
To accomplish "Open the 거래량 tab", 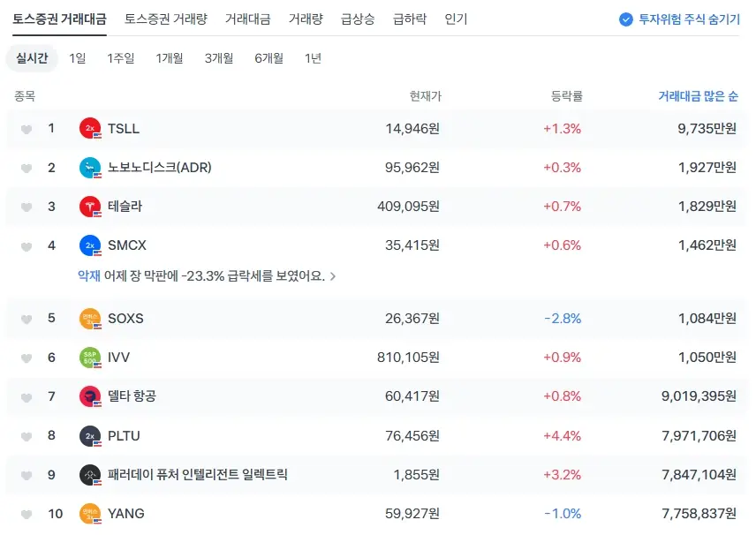I will (x=306, y=19).
